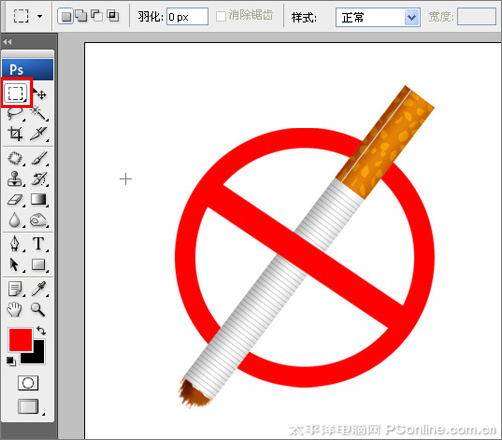502x440 pixels.
Task: Choose Add to selection mode
Action: [81, 16]
